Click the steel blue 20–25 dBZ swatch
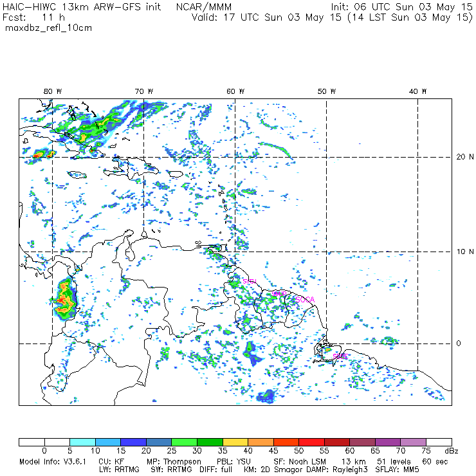This screenshot has height=476, width=476. pyautogui.click(x=159, y=442)
